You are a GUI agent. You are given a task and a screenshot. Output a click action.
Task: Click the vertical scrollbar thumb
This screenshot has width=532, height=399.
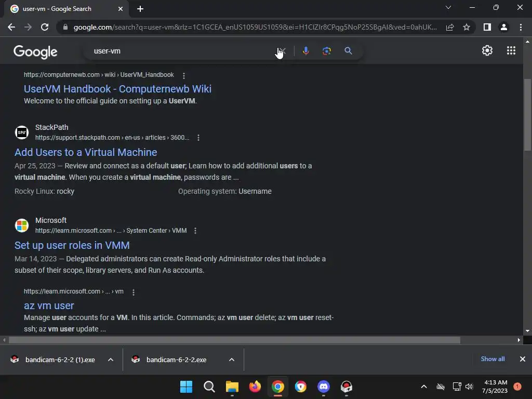527,115
